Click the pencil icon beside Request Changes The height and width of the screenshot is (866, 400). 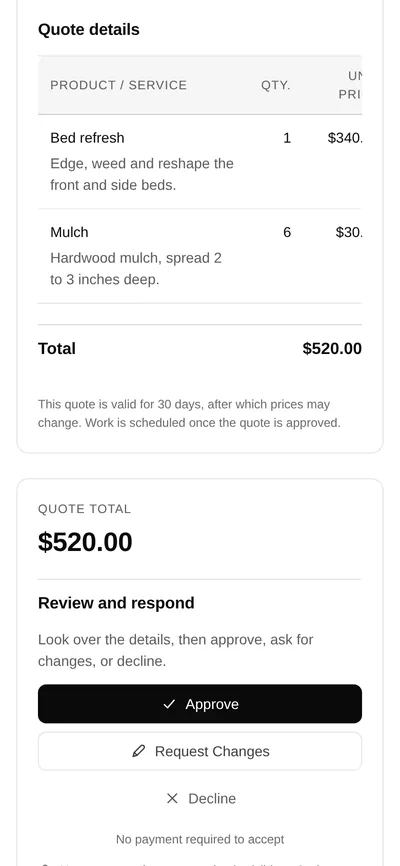point(139,751)
